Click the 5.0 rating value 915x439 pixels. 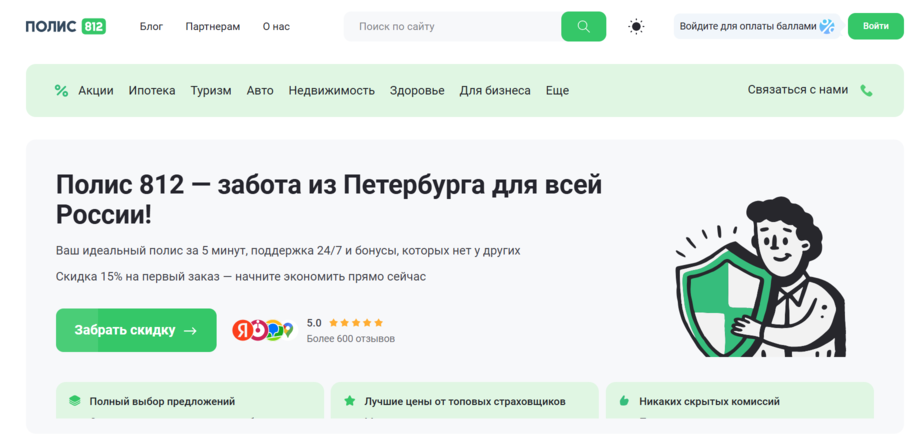click(314, 323)
